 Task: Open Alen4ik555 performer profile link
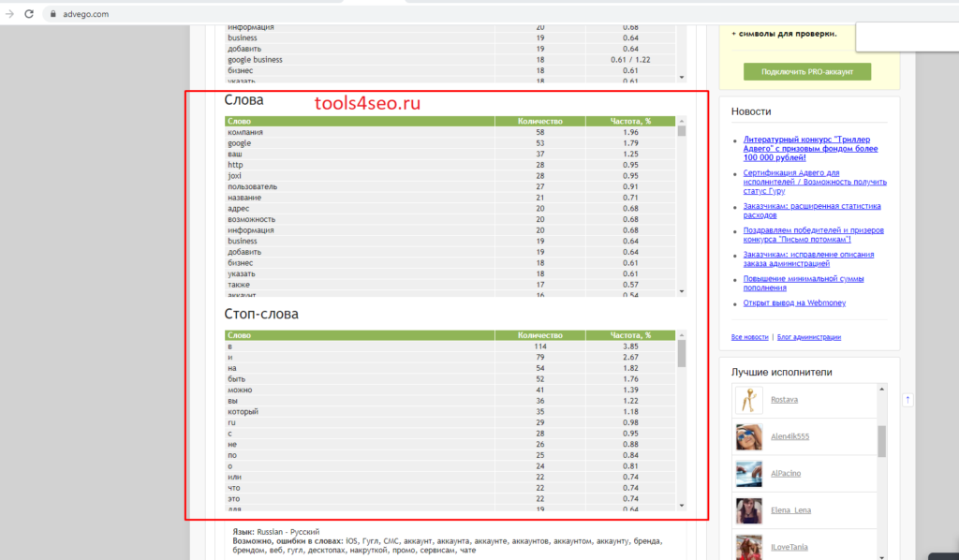pos(789,436)
